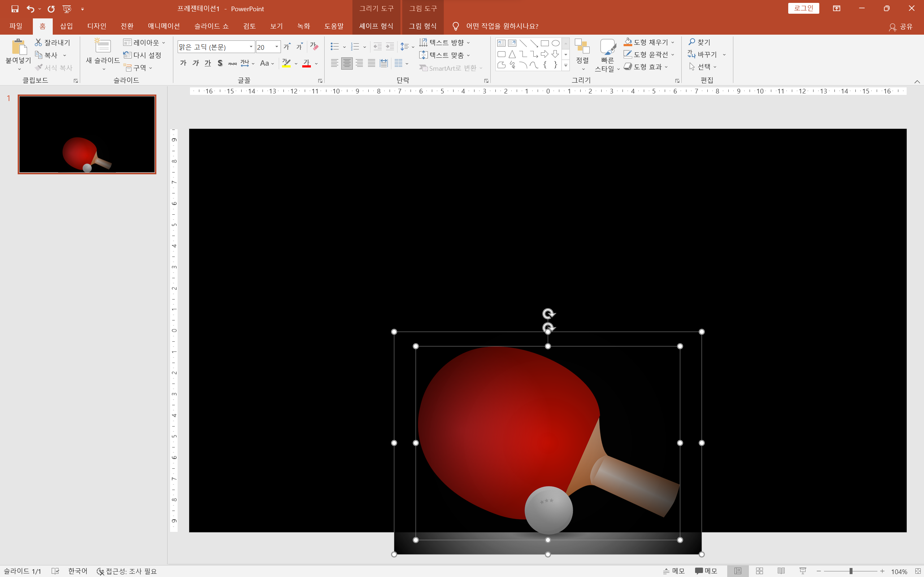The image size is (924, 577).
Task: Click the Cut (잘라내기) scissors icon
Action: click(38, 42)
